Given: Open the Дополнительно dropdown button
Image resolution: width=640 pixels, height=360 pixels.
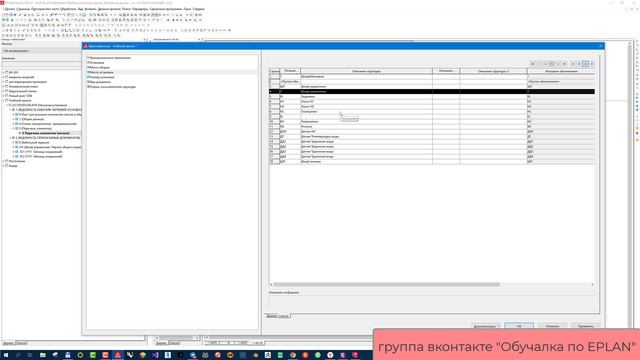Looking at the screenshot, I should point(486,326).
